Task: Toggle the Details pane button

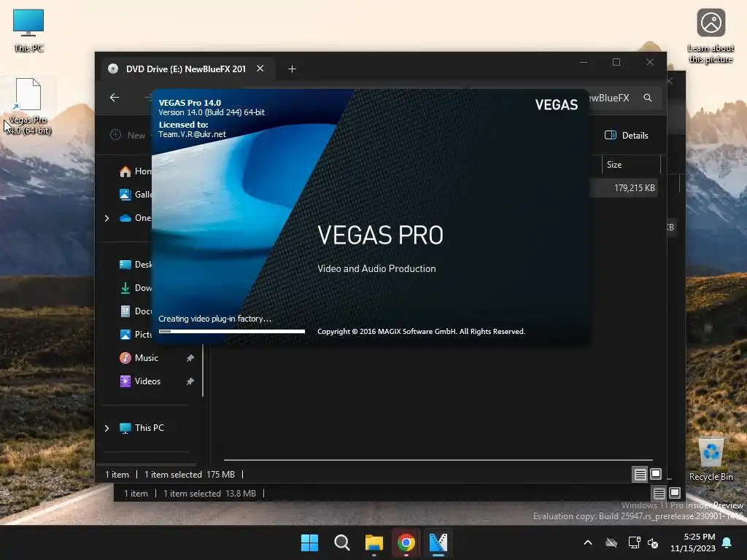Action: click(x=627, y=135)
